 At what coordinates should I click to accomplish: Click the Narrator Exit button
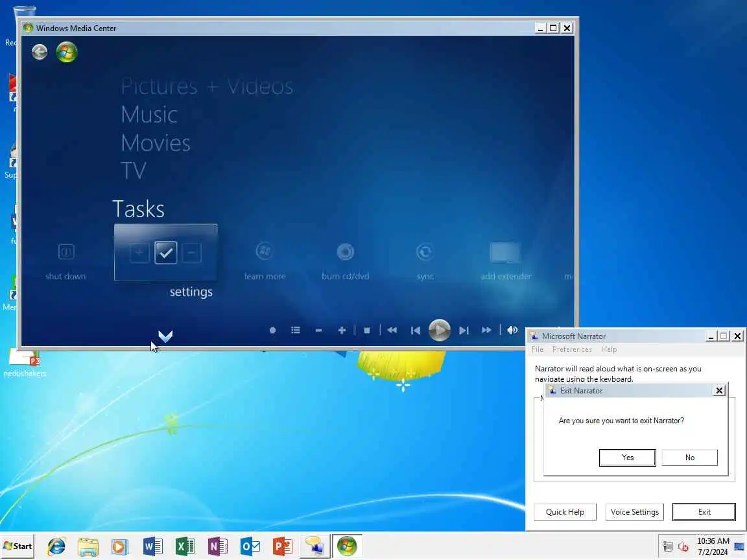(x=704, y=512)
